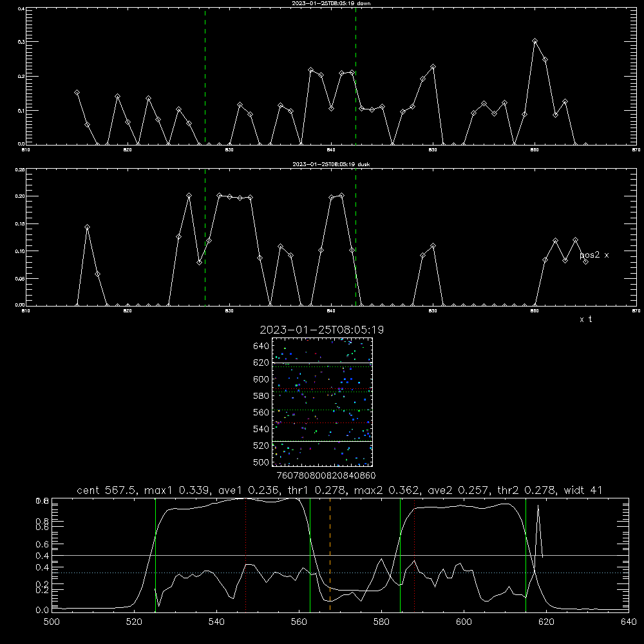Click y-axis label 580 beside image panel

[x=261, y=396]
